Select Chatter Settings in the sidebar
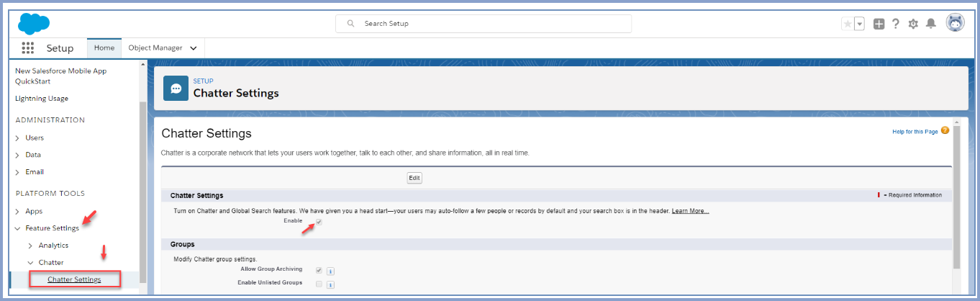Viewport: 980px width, 301px height. [x=74, y=279]
